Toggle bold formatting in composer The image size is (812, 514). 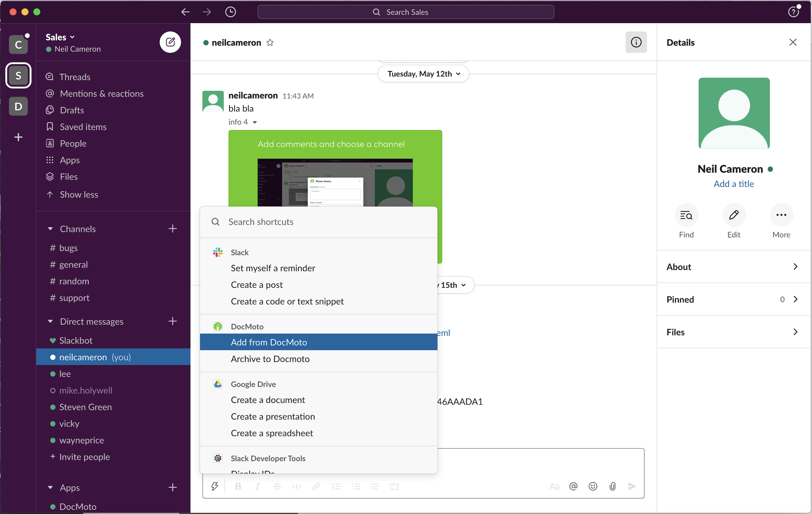point(238,486)
